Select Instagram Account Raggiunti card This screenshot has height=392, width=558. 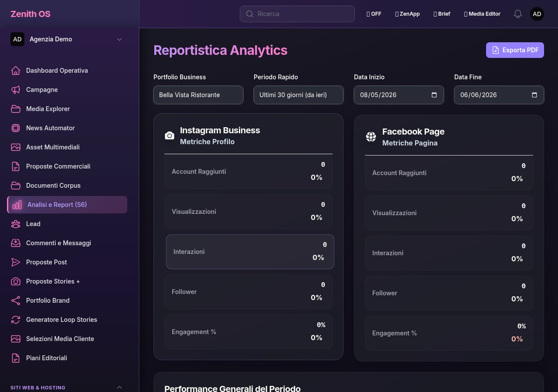click(x=248, y=172)
